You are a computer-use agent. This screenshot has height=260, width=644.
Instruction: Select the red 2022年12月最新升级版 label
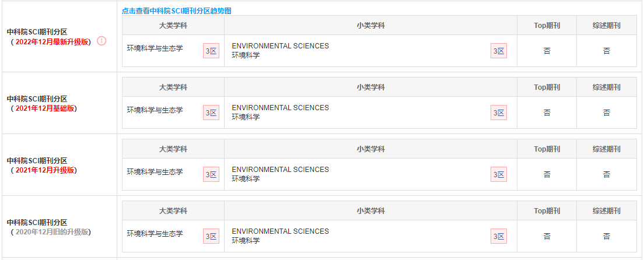(52, 41)
